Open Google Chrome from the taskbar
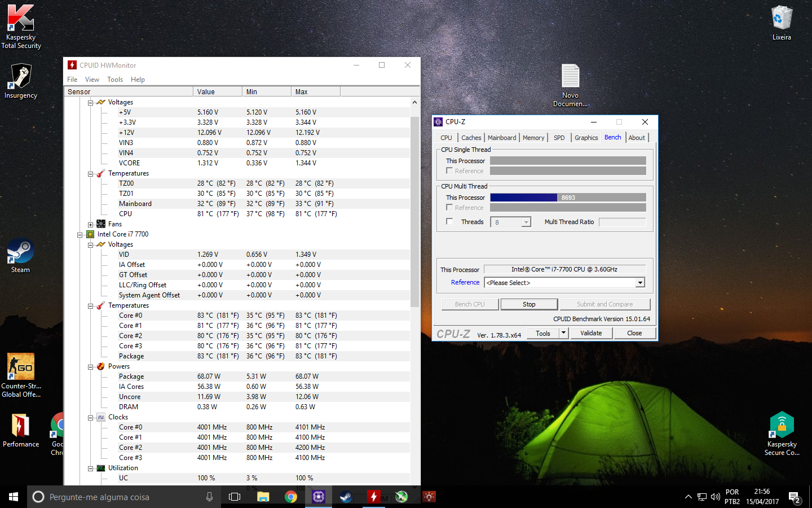The width and height of the screenshot is (812, 508). point(291,497)
